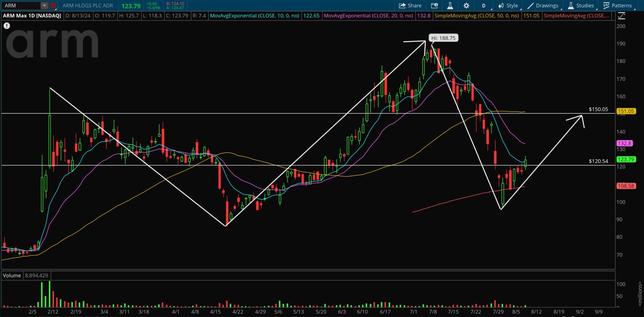Click the R: 7.4 range readout
This screenshot has width=644, height=317.
tap(199, 16)
